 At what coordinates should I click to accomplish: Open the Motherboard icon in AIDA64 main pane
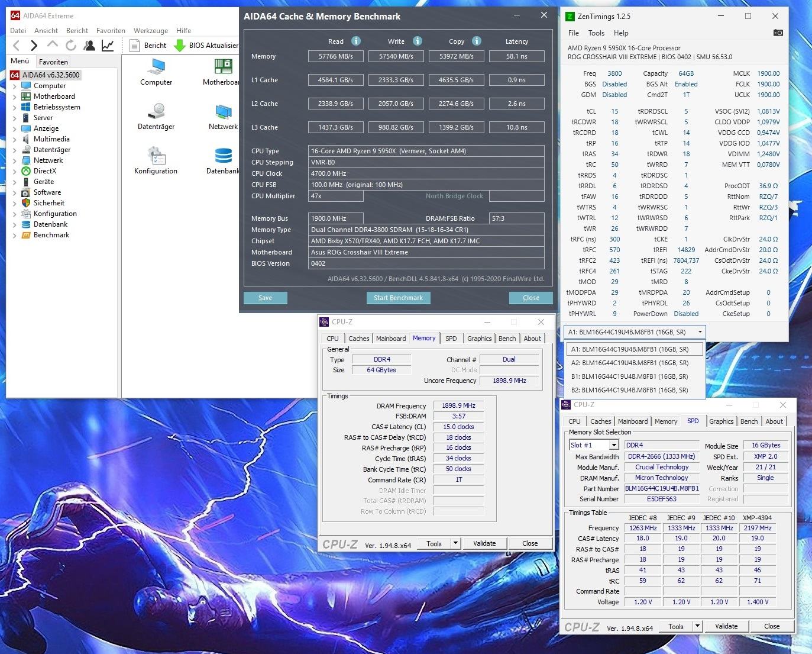point(222,72)
